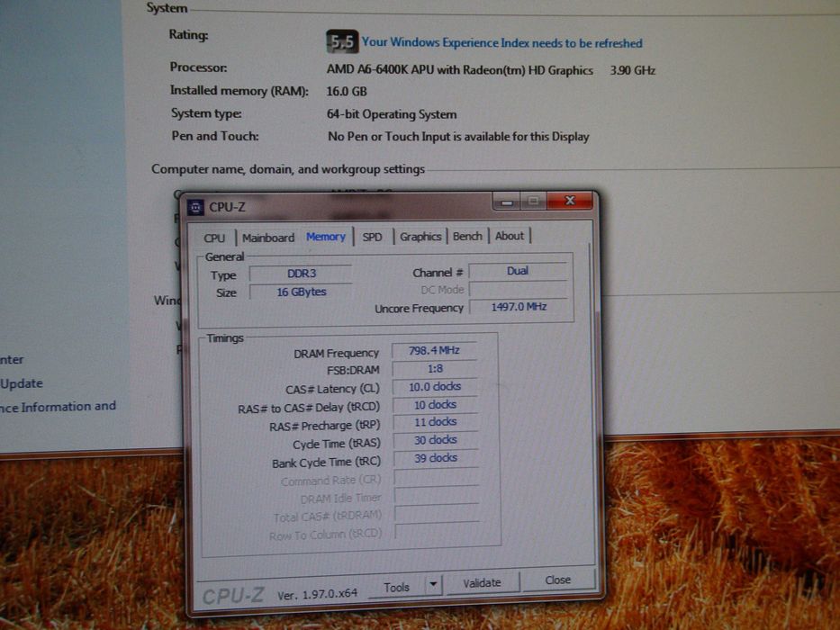Click the empty Total CAS# (tRDRAM) field
The image size is (840, 630).
coord(437,513)
